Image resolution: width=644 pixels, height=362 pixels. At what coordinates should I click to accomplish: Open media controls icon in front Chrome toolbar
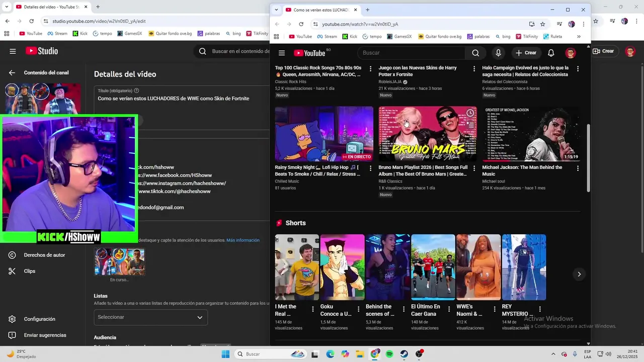559,24
